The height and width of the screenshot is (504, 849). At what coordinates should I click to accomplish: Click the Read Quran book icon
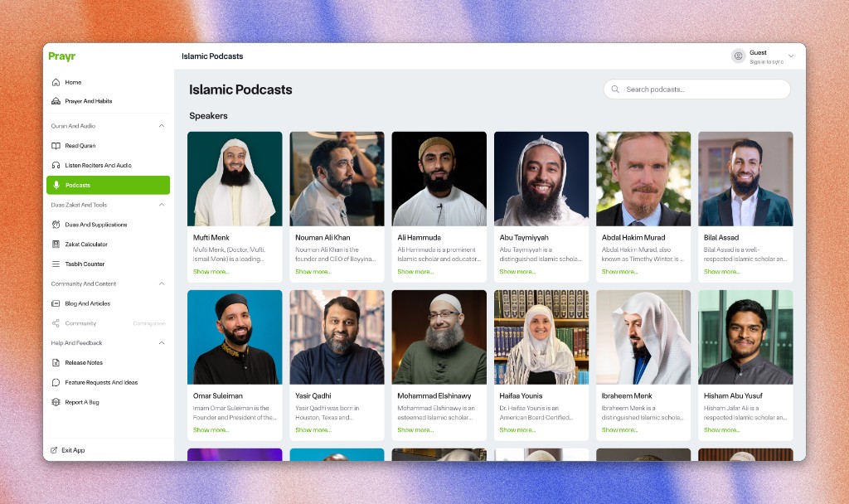click(x=56, y=146)
